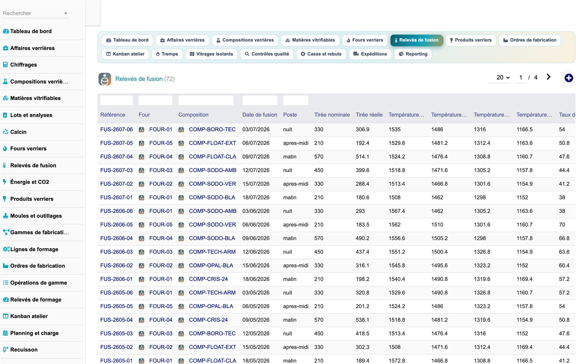Click the Moules et outillages icon
Viewport: 588px width, 364px height.
click(6, 216)
